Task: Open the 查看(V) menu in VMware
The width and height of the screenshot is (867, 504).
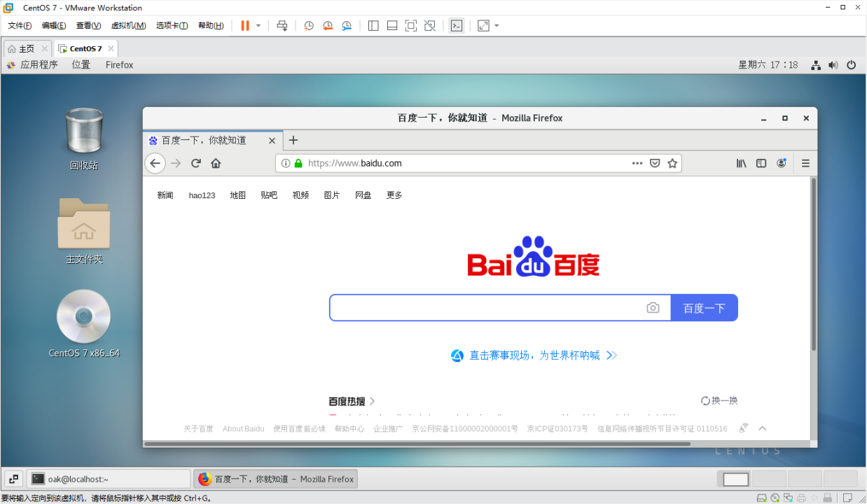Action: (x=88, y=25)
